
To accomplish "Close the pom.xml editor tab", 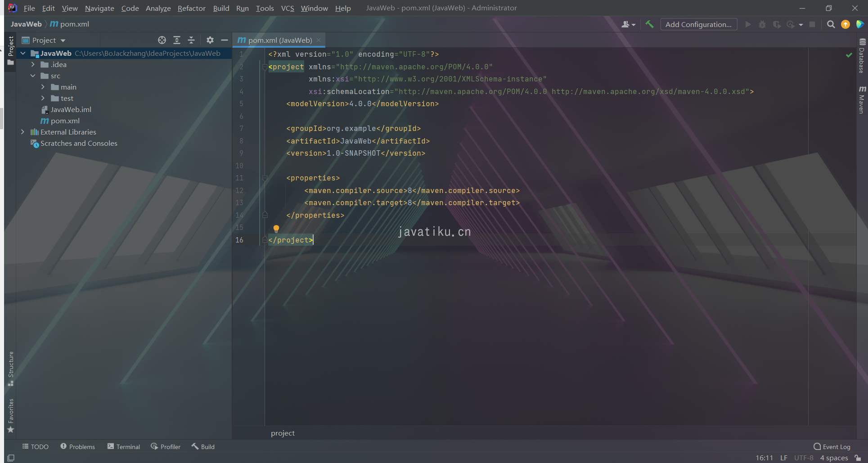I will click(319, 40).
